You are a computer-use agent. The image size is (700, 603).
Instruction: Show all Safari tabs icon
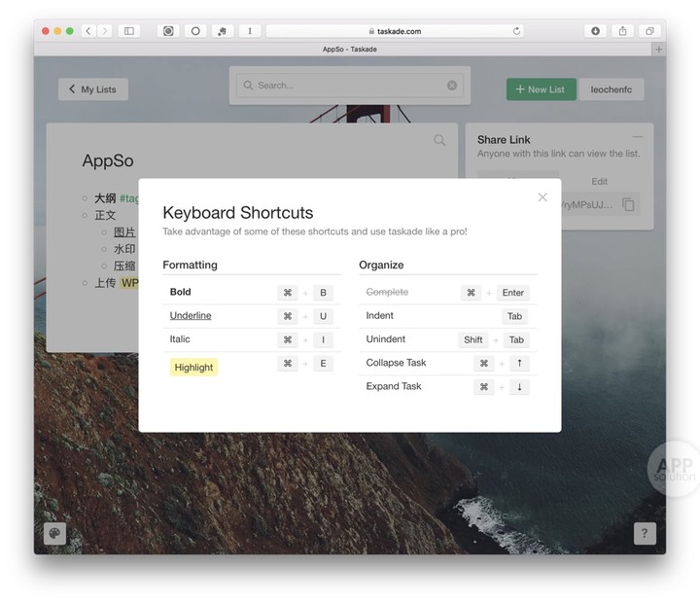(x=649, y=31)
